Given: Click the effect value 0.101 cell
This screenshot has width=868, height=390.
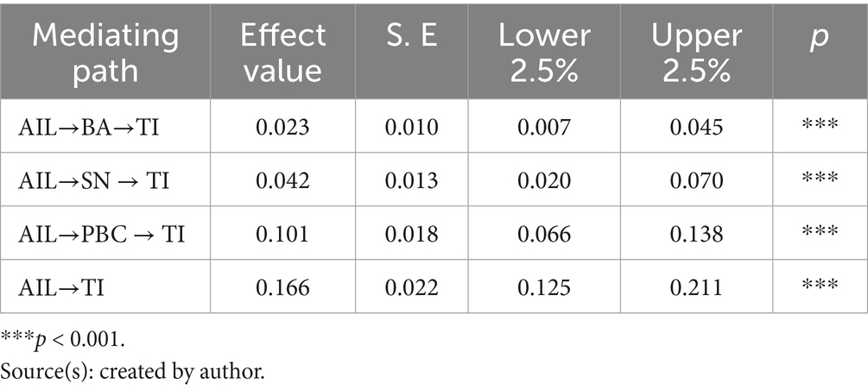Looking at the screenshot, I should [283, 233].
